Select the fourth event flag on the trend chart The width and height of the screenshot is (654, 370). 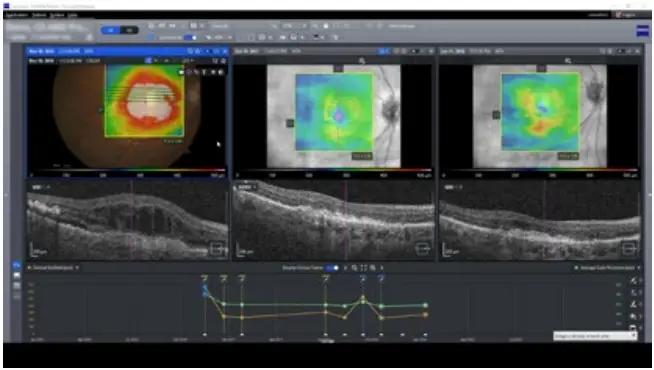pyautogui.click(x=326, y=278)
